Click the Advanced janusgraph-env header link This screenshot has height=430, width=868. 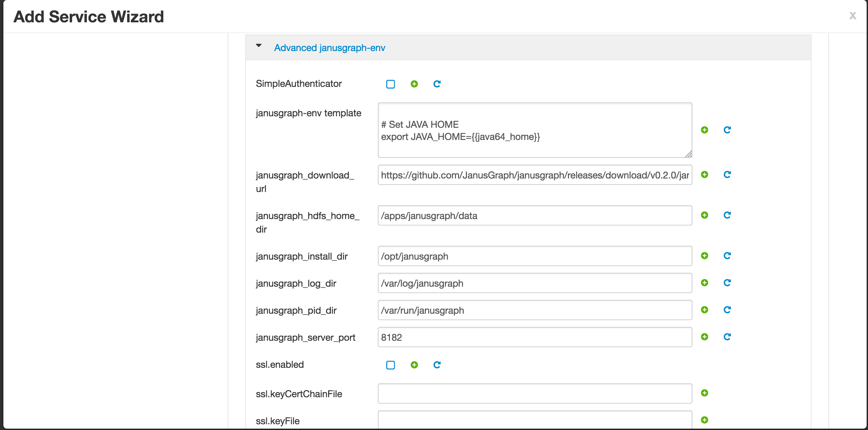[x=329, y=48]
